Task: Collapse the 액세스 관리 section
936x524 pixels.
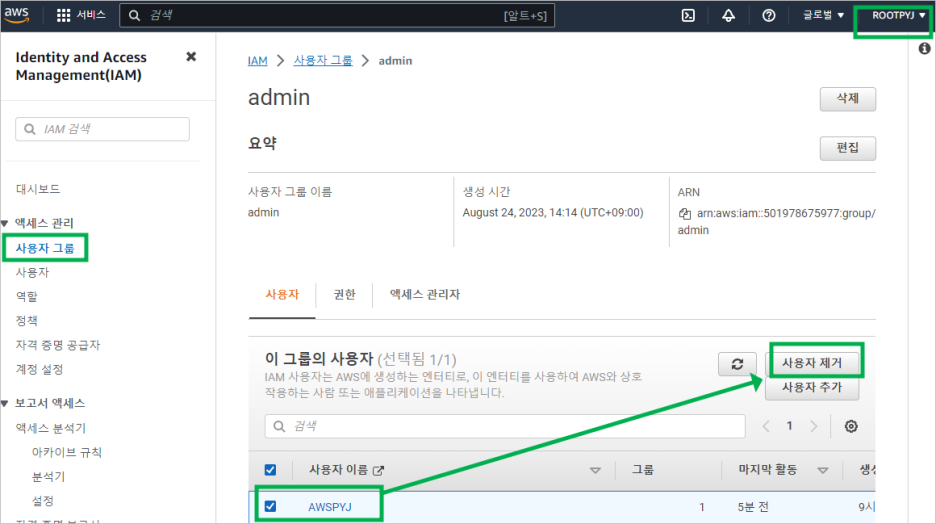Action: (5, 223)
